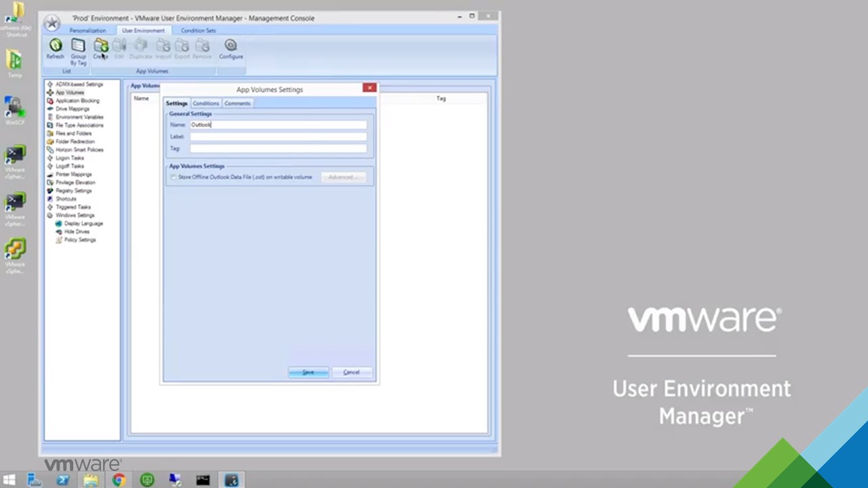Open the Comments tab in the dialog
868x488 pixels.
click(x=237, y=103)
